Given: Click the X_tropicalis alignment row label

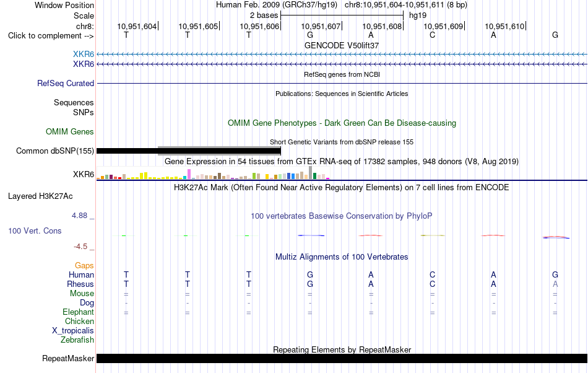Looking at the screenshot, I should point(73,331).
